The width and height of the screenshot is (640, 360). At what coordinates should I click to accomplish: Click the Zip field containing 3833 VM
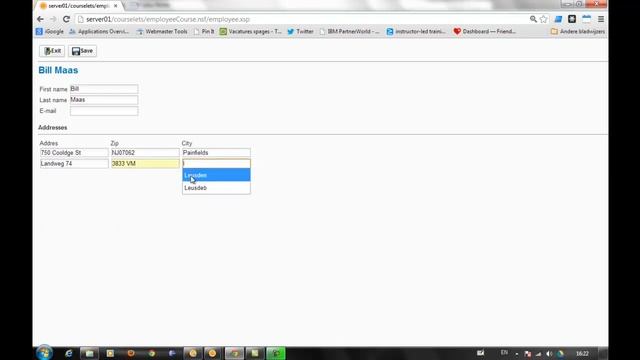pyautogui.click(x=145, y=164)
